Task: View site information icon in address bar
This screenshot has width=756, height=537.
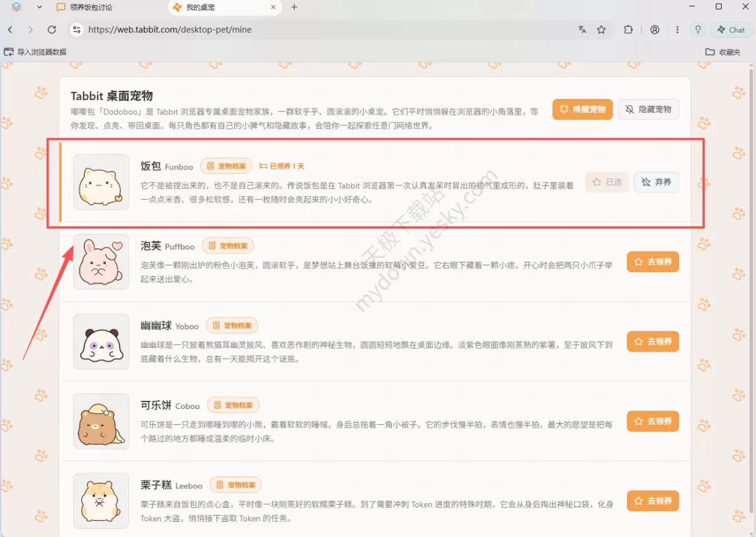Action: (77, 30)
